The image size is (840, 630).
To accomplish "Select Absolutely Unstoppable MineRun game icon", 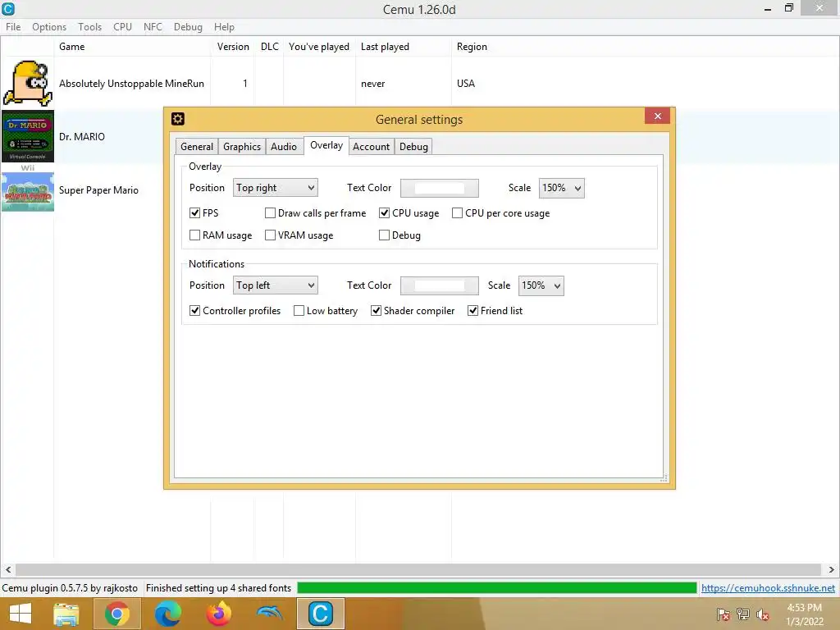I will 28,83.
